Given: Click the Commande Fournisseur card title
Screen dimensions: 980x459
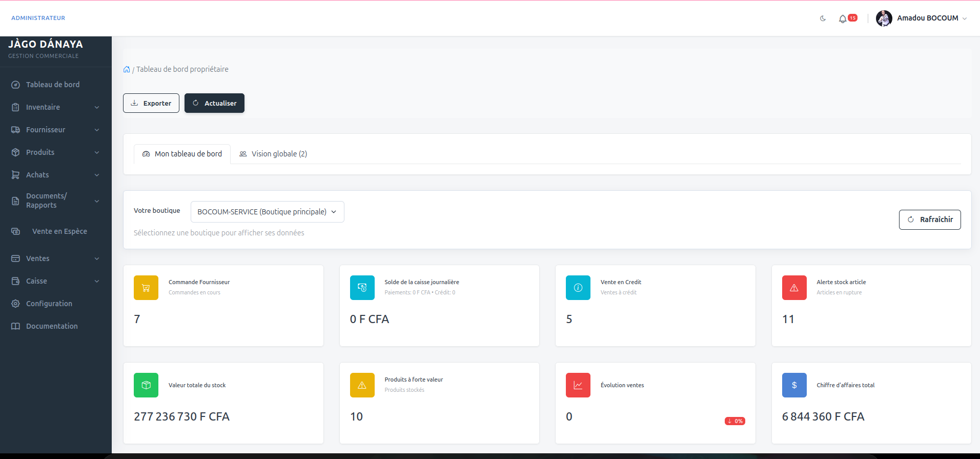Looking at the screenshot, I should coord(199,282).
